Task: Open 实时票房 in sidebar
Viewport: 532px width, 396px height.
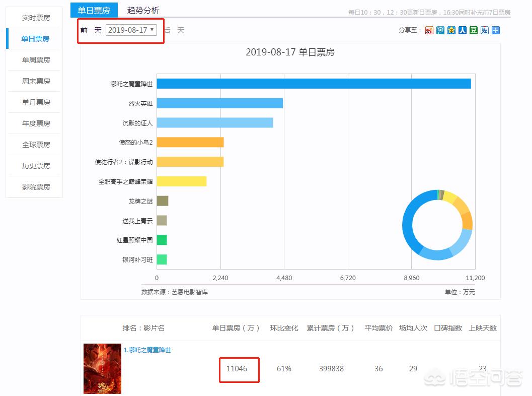Action: click(x=36, y=18)
